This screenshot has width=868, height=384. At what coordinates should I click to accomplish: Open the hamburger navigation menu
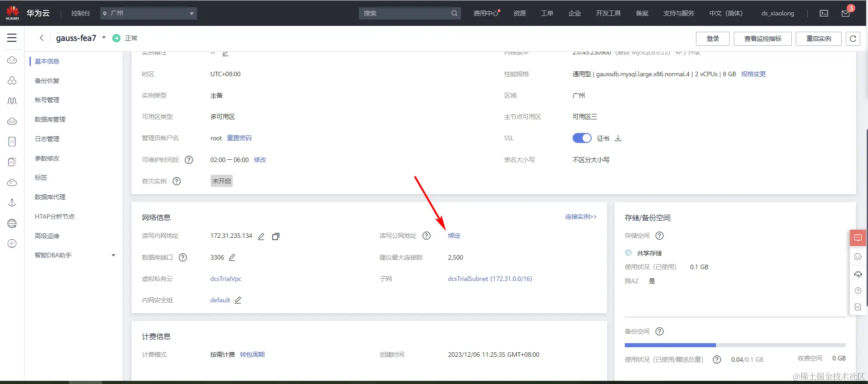tap(12, 38)
